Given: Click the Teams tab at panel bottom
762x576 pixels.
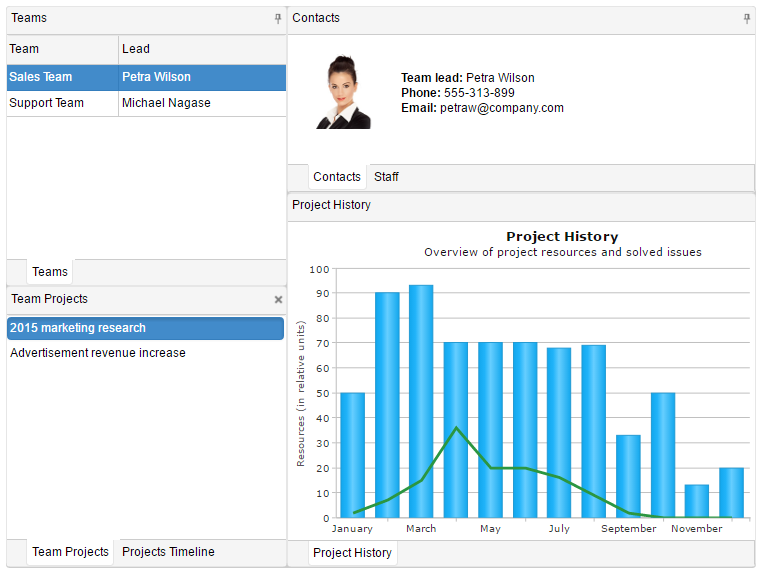Looking at the screenshot, I should 50,272.
